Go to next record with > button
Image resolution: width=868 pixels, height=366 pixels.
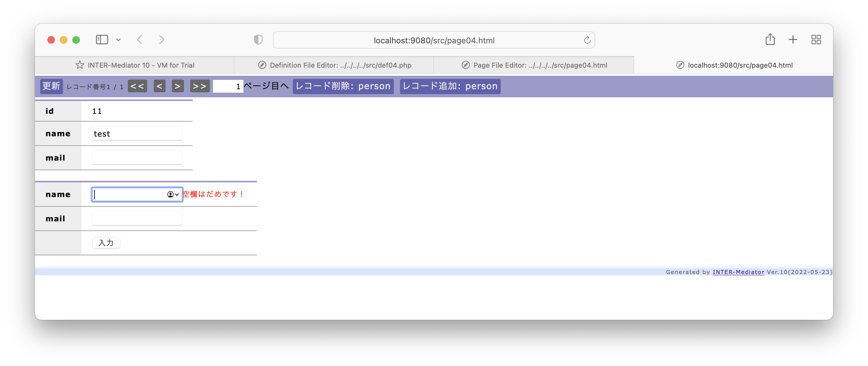(178, 86)
